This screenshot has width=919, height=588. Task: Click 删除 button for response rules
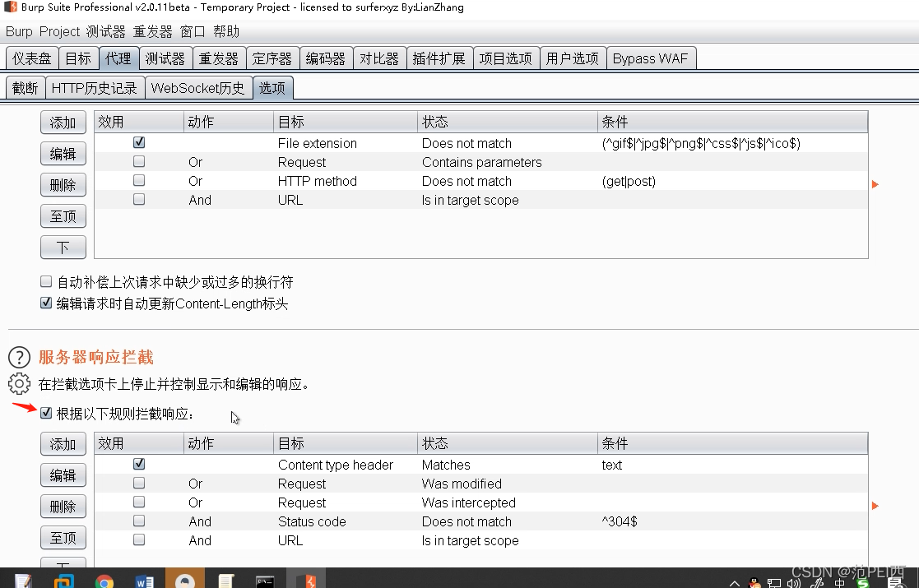(63, 507)
